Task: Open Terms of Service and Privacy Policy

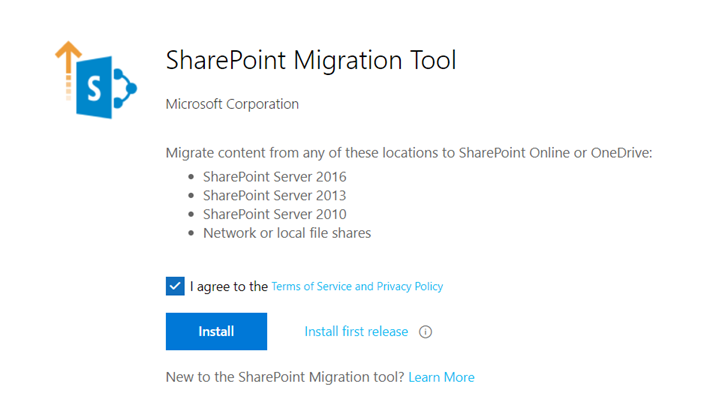Action: point(357,286)
